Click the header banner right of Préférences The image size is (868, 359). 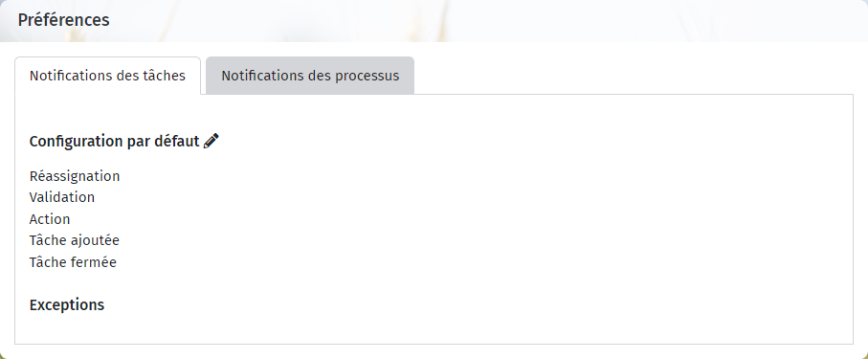click(x=487, y=20)
